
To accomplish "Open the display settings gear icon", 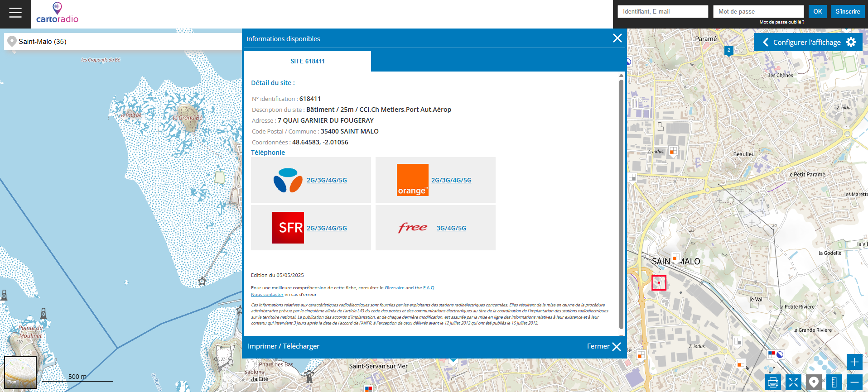I will pyautogui.click(x=851, y=42).
